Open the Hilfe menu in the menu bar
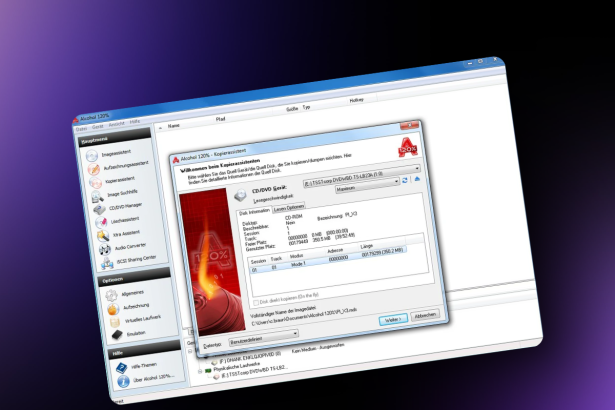Screen dimensions: 615x410 pos(135,122)
